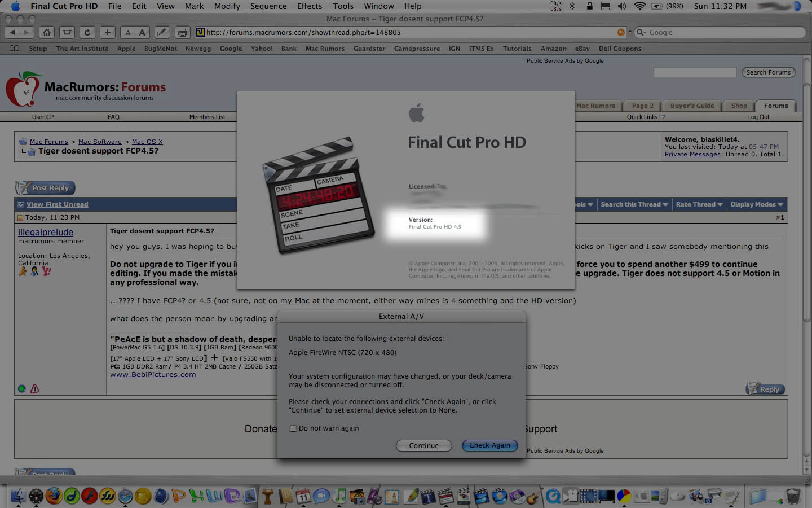Open the Mac Rumors bookmark in the bookmarks bar
812x508 pixels.
click(x=325, y=49)
